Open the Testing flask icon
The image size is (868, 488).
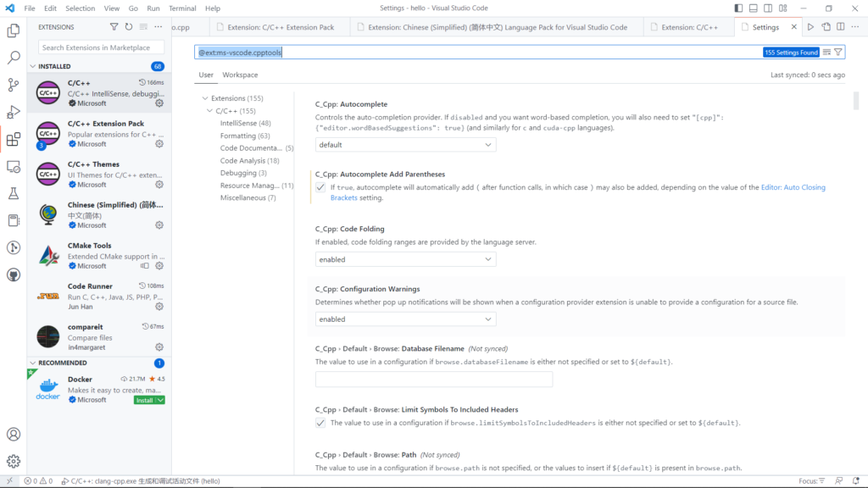pyautogui.click(x=14, y=193)
